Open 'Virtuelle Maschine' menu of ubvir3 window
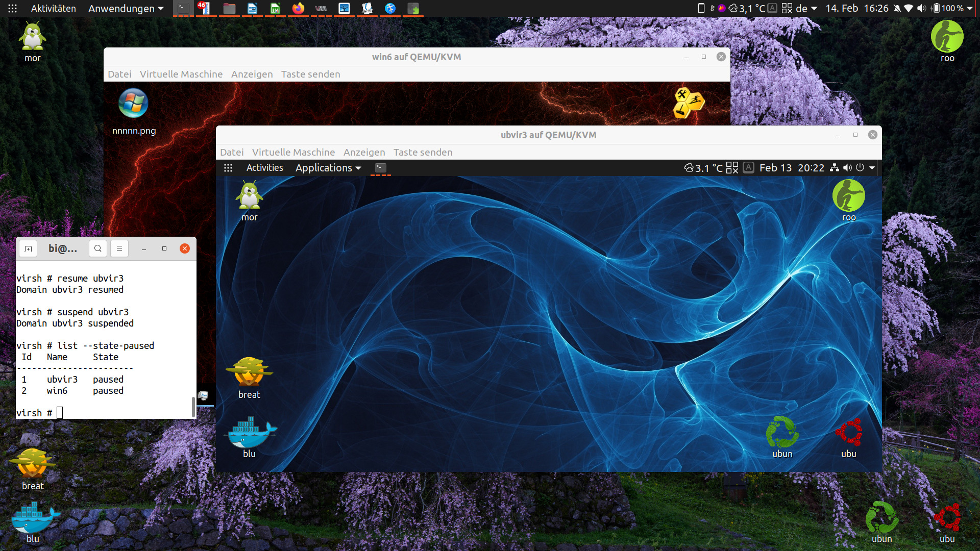980x551 pixels. [293, 152]
